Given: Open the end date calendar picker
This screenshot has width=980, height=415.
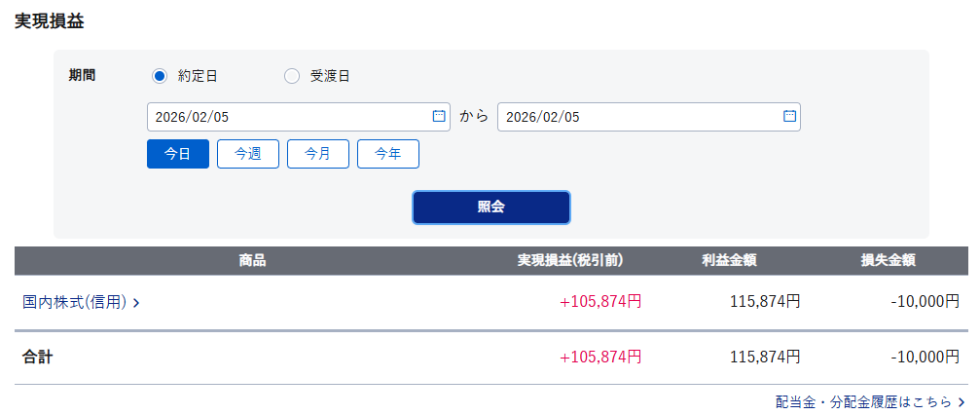Looking at the screenshot, I should click(x=789, y=117).
